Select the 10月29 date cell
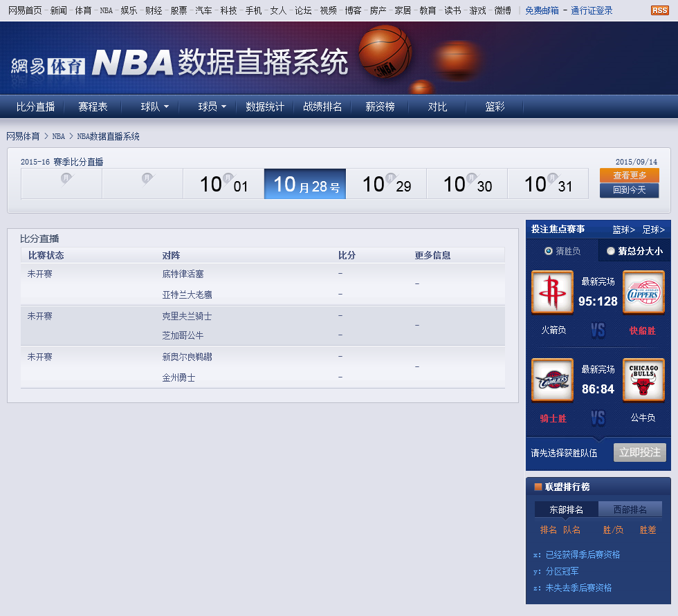 pyautogui.click(x=386, y=184)
